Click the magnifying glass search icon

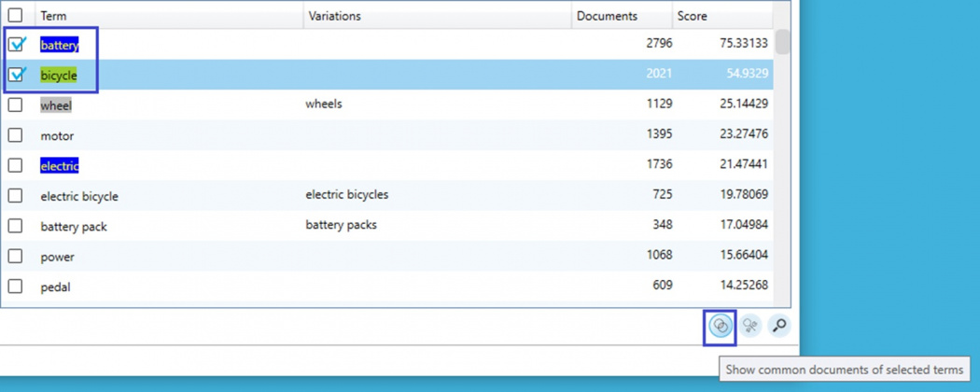tap(778, 326)
